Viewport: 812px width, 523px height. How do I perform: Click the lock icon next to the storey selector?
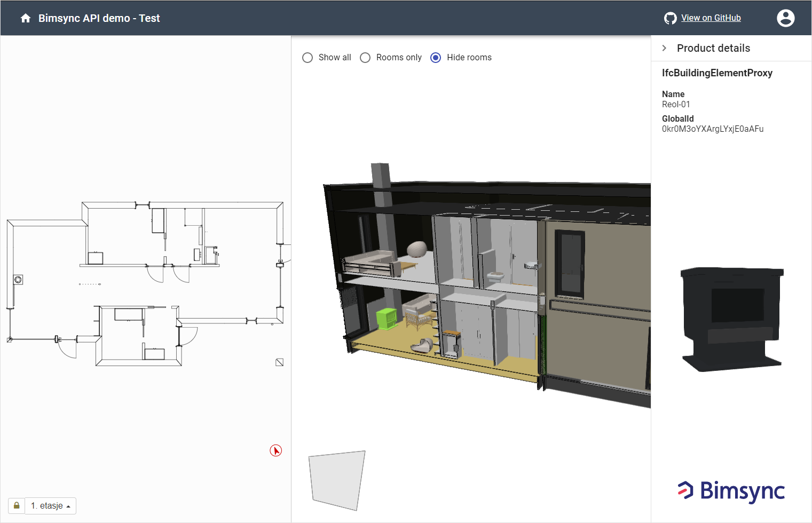(15, 505)
